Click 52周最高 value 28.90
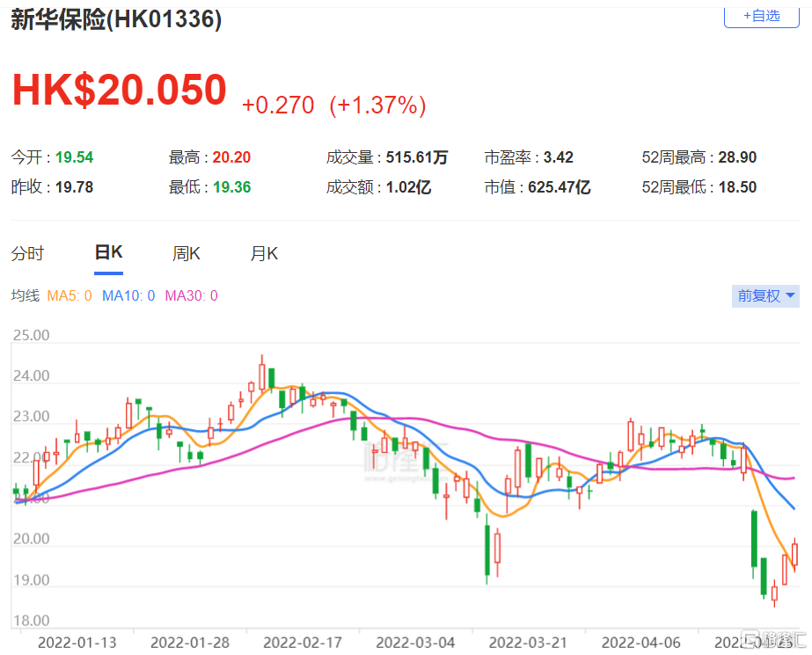This screenshot has height=655, width=812. pyautogui.click(x=737, y=157)
